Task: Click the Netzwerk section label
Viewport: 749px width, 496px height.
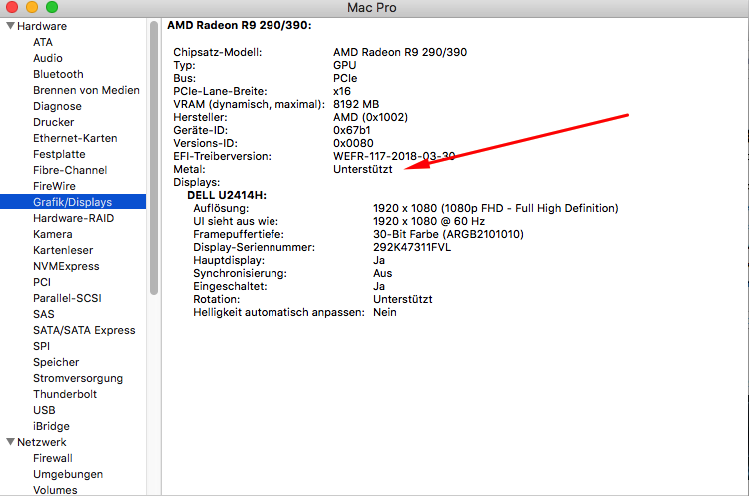Action: pos(42,442)
